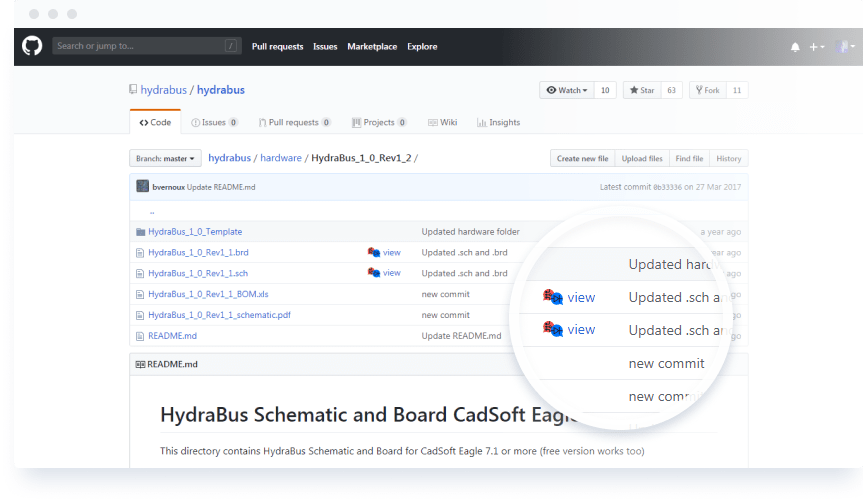Screen dimensions: 863x502
Task: Open the Wiki tab
Action: [x=443, y=122]
